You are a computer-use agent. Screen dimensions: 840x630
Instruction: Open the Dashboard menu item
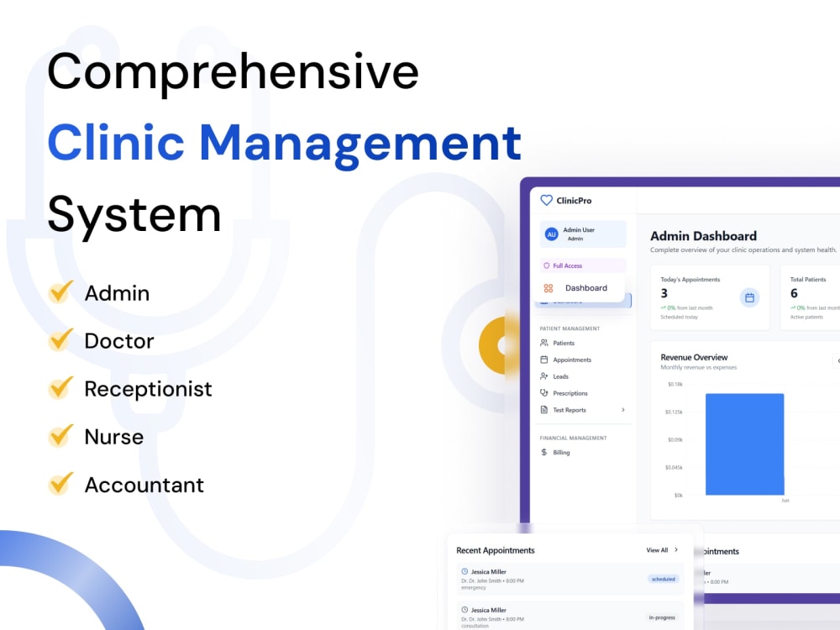tap(580, 288)
